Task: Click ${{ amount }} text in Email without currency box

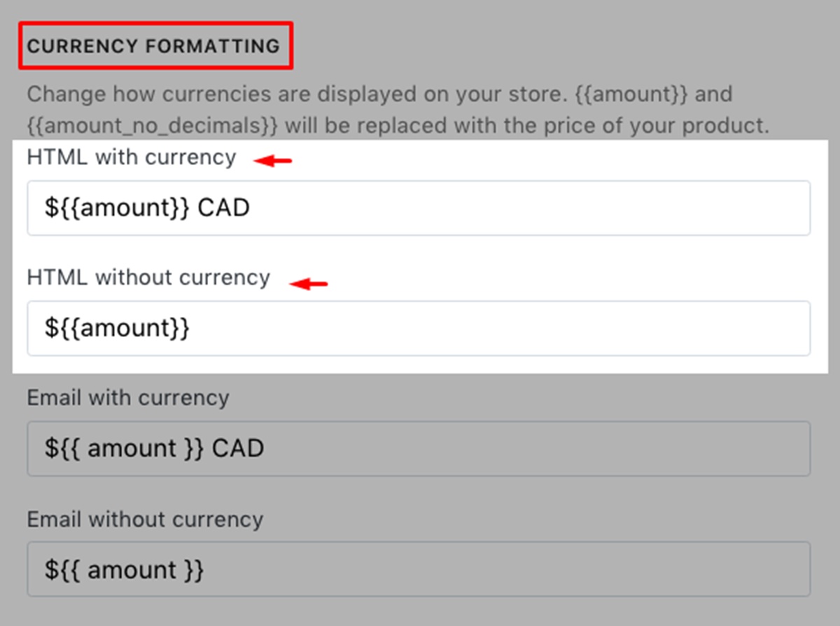Action: pos(124,569)
